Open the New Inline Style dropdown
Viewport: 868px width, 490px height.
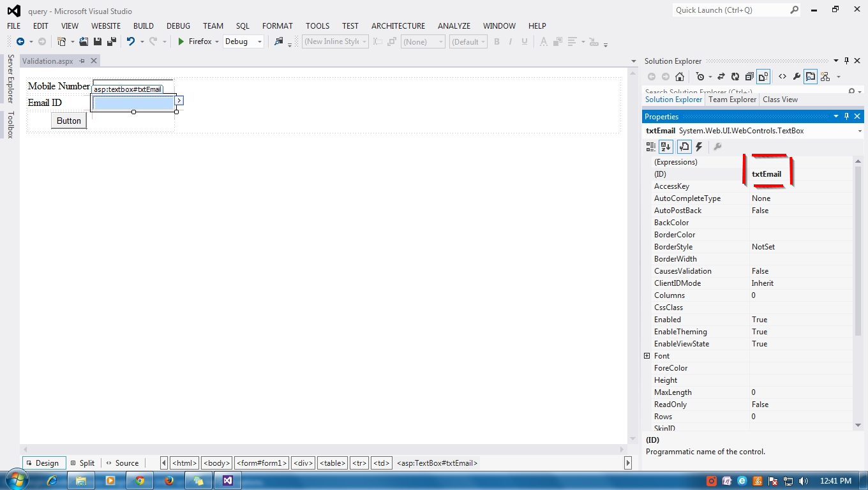(334, 41)
